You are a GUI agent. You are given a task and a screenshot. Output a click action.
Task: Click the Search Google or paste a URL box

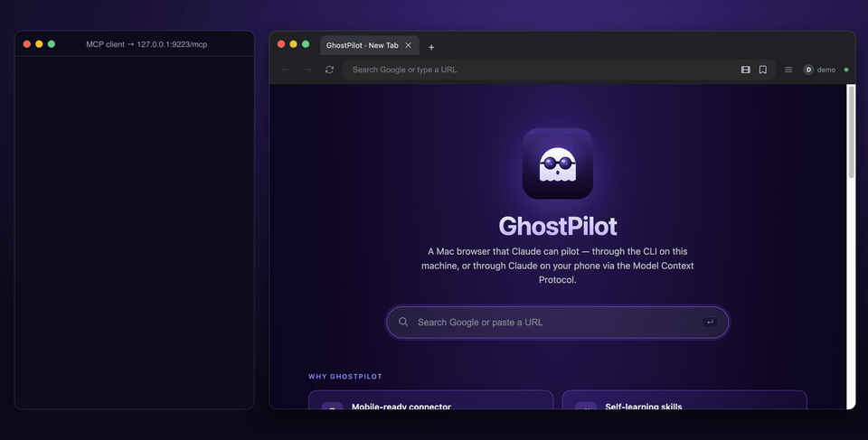coord(558,323)
